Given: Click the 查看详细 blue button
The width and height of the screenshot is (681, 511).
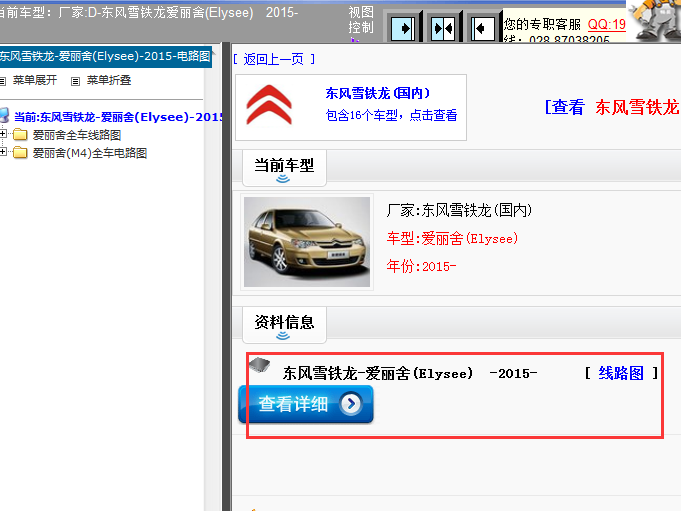Looking at the screenshot, I should (306, 404).
